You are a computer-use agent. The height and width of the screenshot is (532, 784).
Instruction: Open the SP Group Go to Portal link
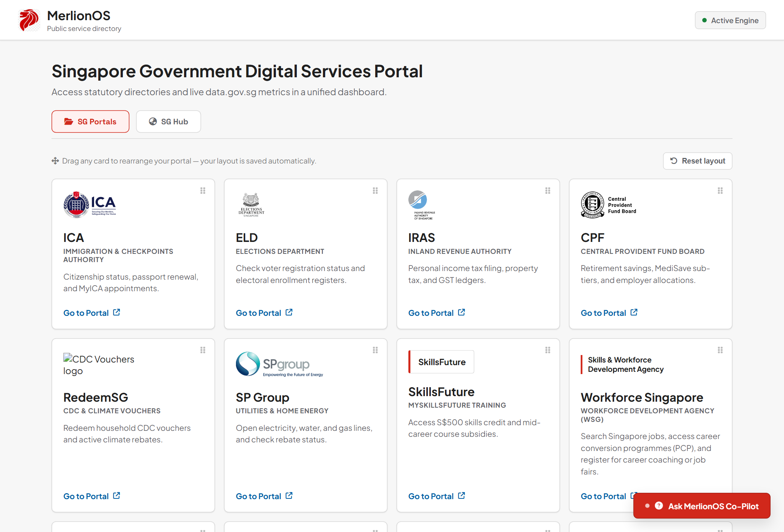point(264,496)
